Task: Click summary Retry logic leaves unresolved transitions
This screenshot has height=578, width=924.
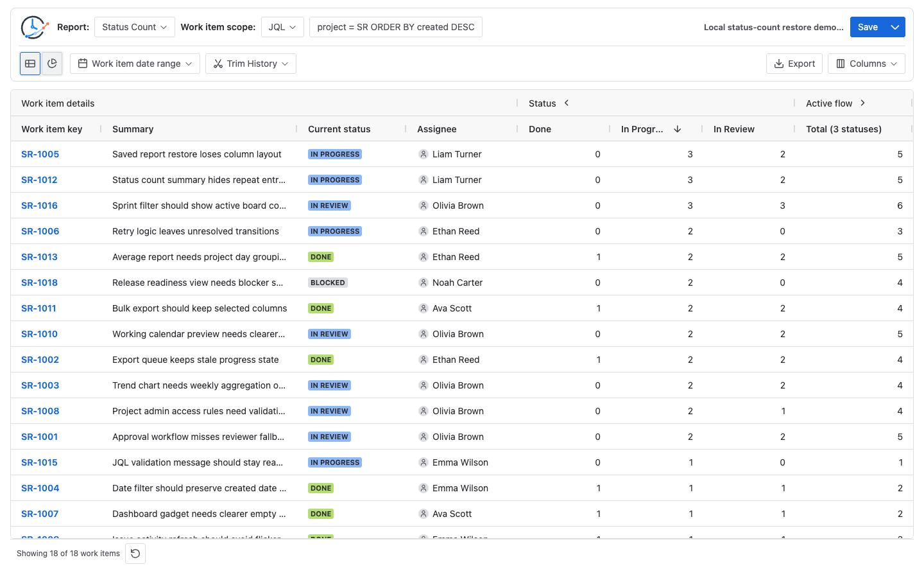Action: (x=196, y=231)
